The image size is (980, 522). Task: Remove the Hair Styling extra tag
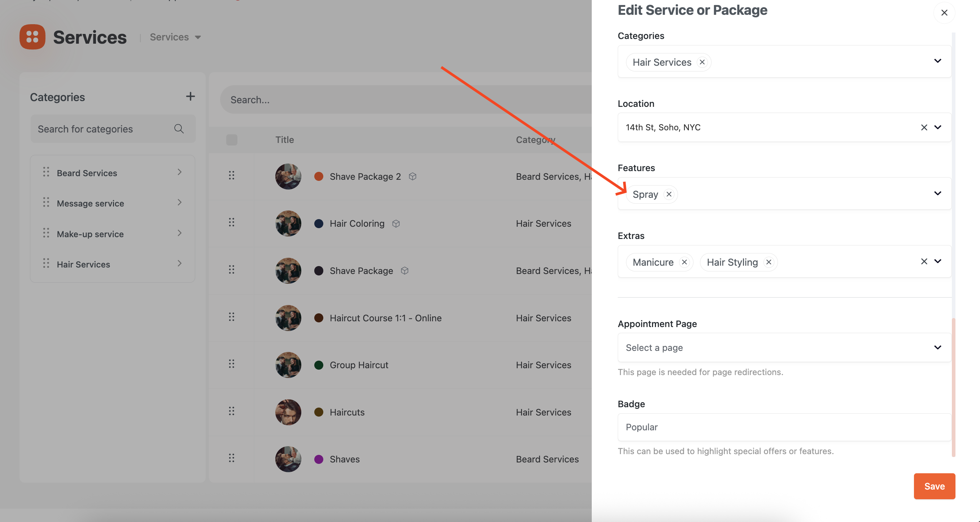point(769,262)
